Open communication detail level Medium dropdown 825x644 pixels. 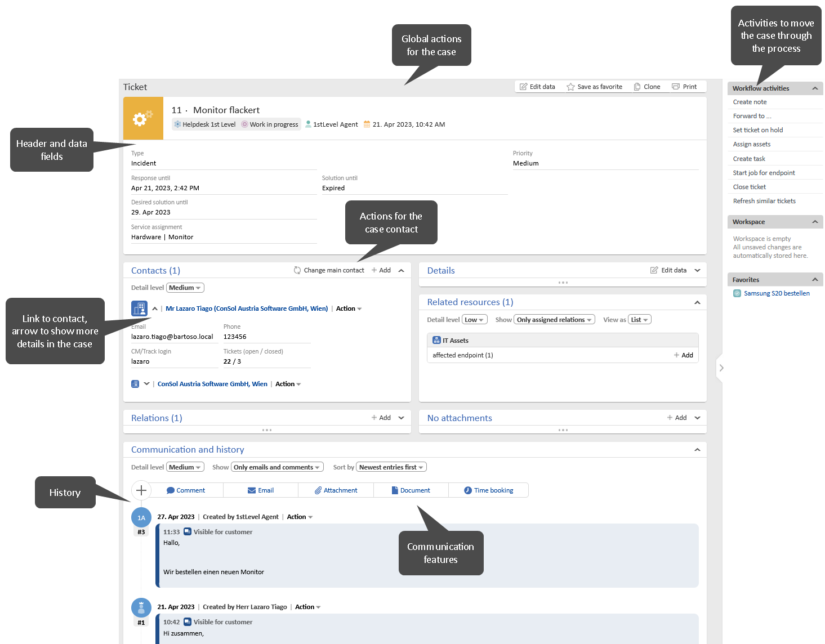(185, 467)
